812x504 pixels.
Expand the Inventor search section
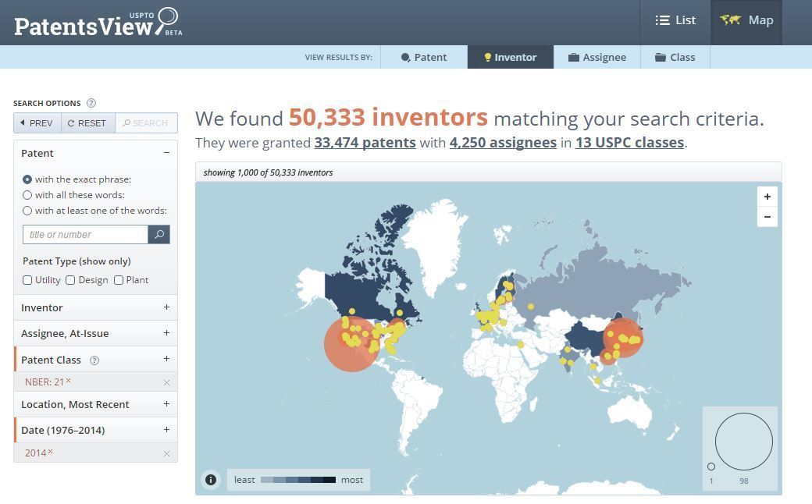click(95, 307)
